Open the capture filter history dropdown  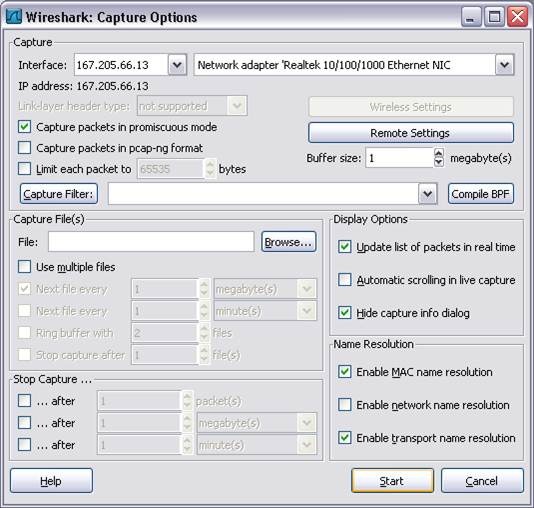pos(427,194)
